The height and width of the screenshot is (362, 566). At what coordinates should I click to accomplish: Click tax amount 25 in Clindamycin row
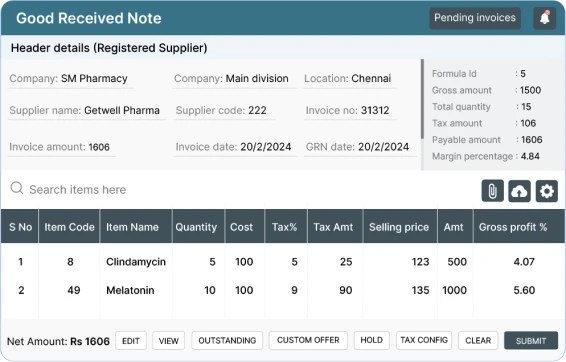(x=346, y=262)
